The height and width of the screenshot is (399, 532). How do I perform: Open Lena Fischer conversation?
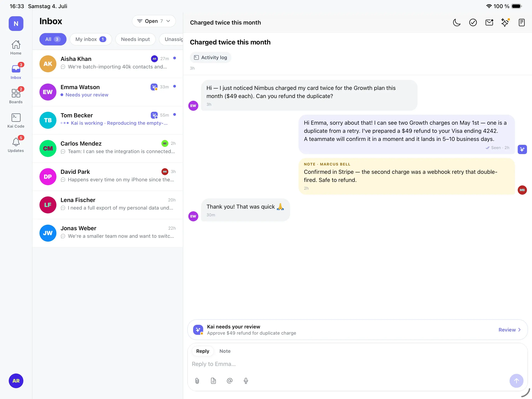pos(107,205)
